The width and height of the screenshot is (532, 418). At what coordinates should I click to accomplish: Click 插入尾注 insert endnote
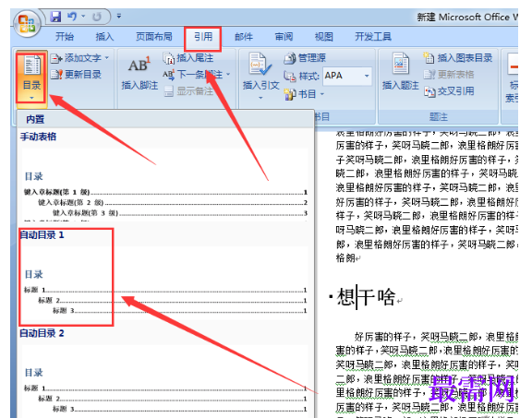[x=188, y=58]
